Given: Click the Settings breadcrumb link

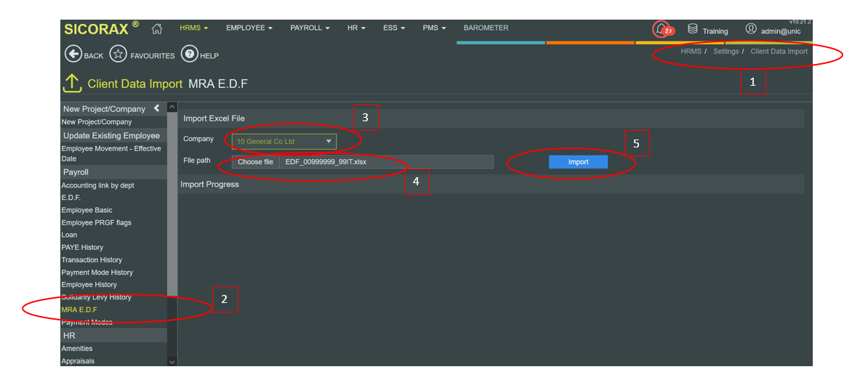Looking at the screenshot, I should (726, 52).
